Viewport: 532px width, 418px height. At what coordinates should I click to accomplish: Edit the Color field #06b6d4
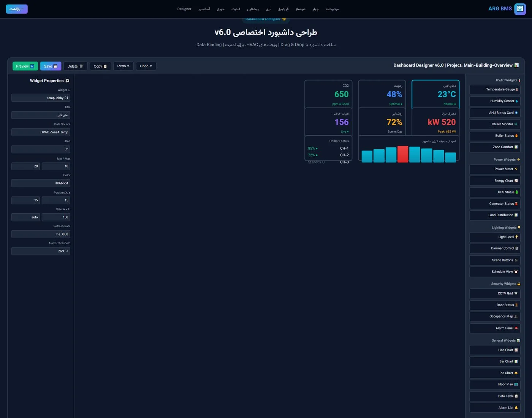tap(41, 183)
